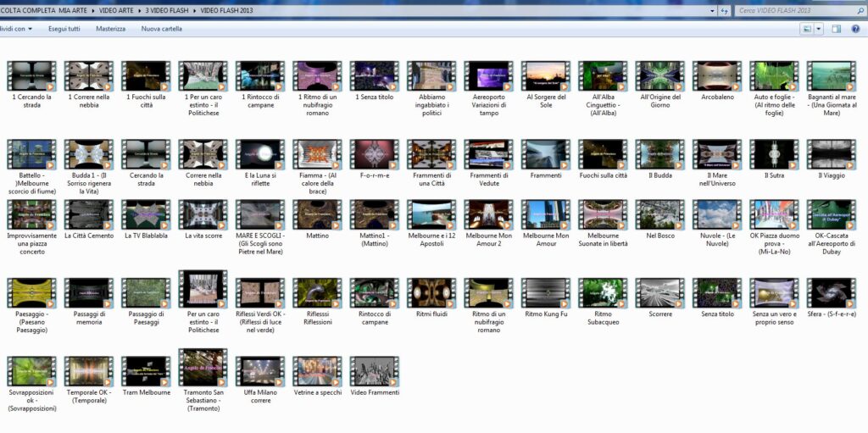Image resolution: width=868 pixels, height=433 pixels.
Task: Open 'Ritmo Kung Fu' video file
Action: pyautogui.click(x=545, y=293)
